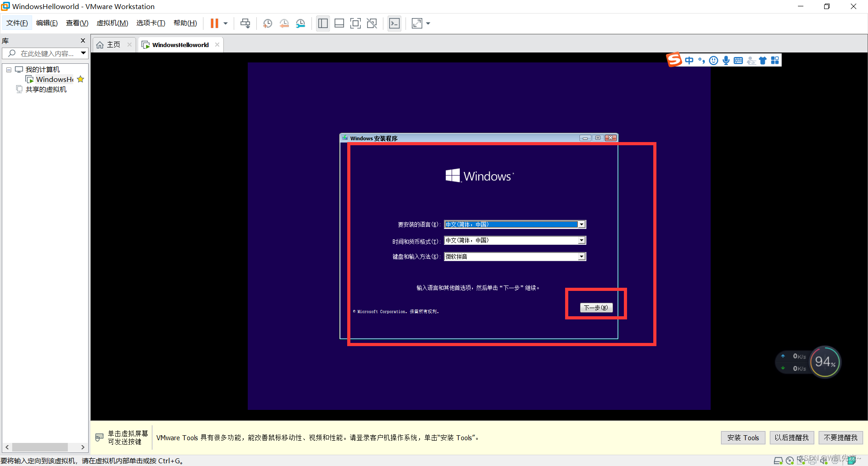Close the library panel with its X
The image size is (868, 466).
(x=83, y=41)
